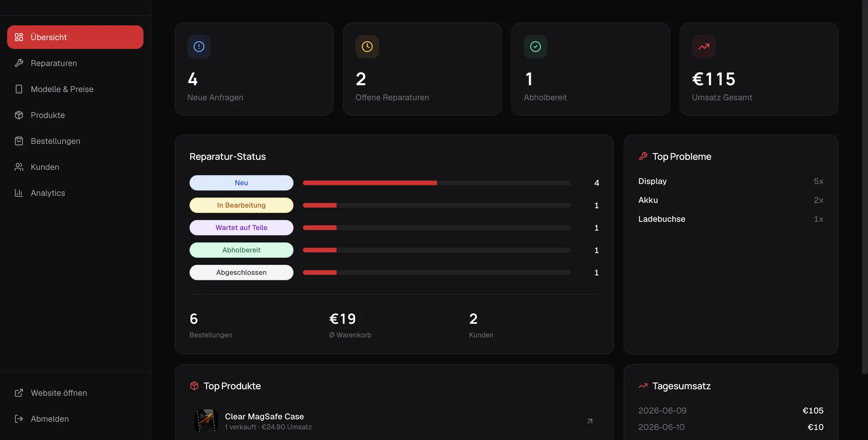This screenshot has height=440, width=868.
Task: Click the people icon beside Kunden
Action: 19,167
